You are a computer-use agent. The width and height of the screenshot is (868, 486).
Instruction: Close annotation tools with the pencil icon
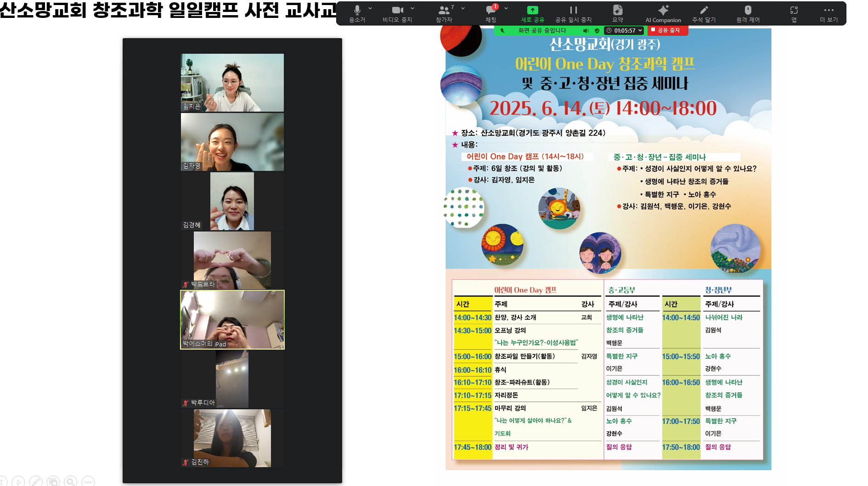[704, 13]
